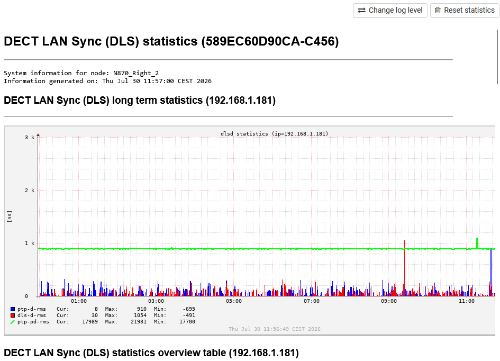Click the 01:00 time axis label
This screenshot has height=361, width=500.
pyautogui.click(x=78, y=301)
